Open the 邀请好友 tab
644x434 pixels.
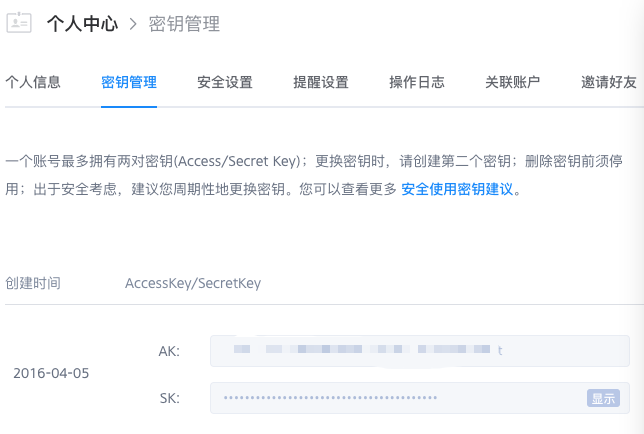609,82
